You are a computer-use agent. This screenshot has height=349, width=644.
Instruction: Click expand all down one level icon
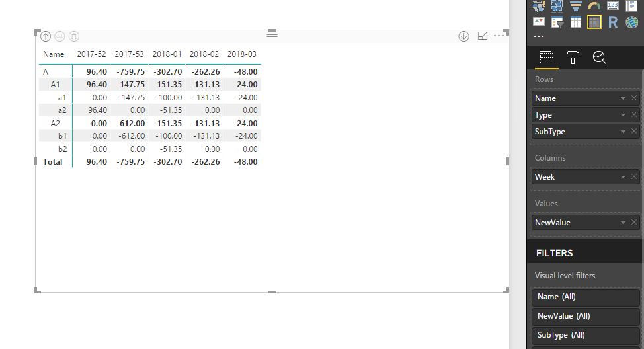[74, 36]
